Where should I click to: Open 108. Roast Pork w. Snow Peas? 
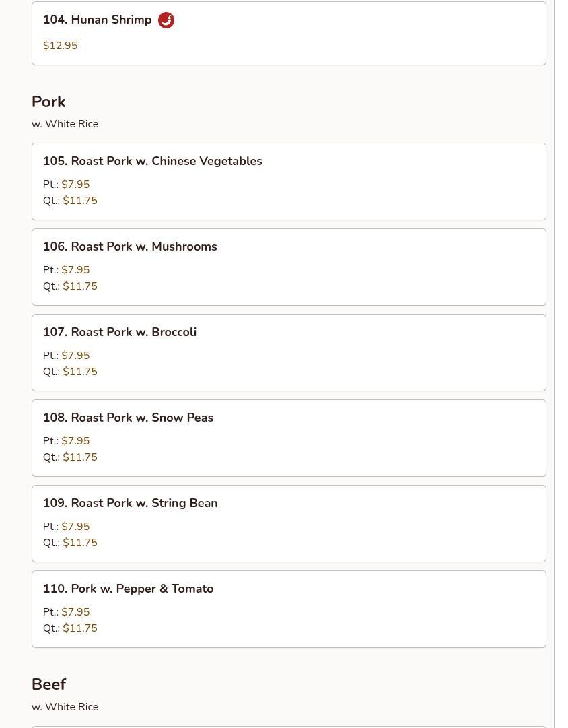pyautogui.click(x=128, y=418)
